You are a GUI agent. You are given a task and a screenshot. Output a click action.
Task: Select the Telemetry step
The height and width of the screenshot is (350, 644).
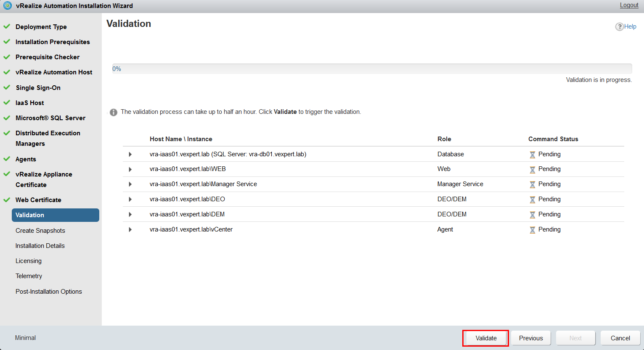pos(29,276)
